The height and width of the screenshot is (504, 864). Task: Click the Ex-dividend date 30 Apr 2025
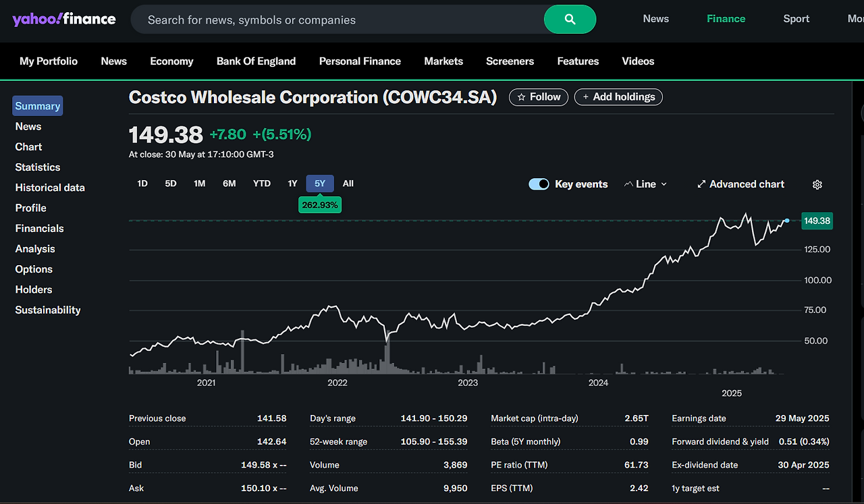[x=803, y=465]
